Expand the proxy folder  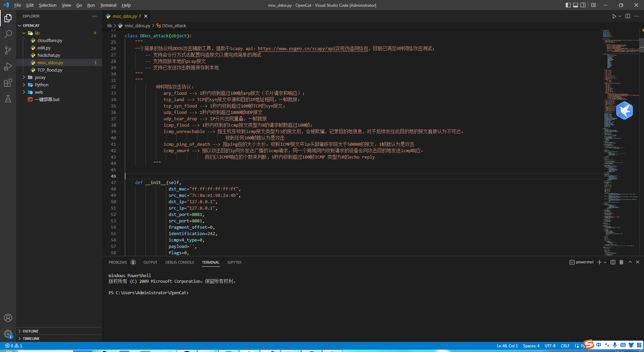click(59, 77)
